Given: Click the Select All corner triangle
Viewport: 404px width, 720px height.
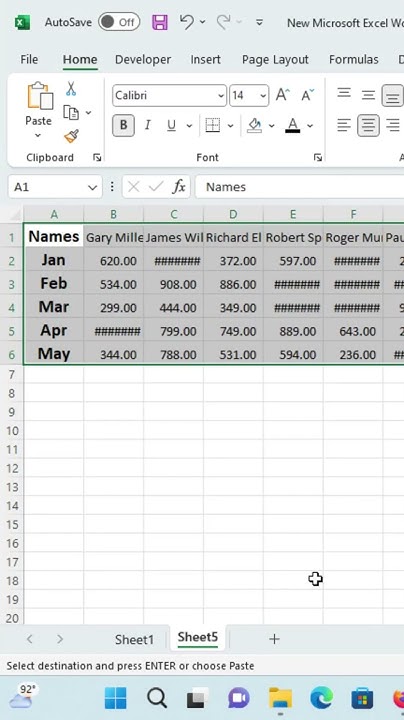Looking at the screenshot, I should click(16, 214).
